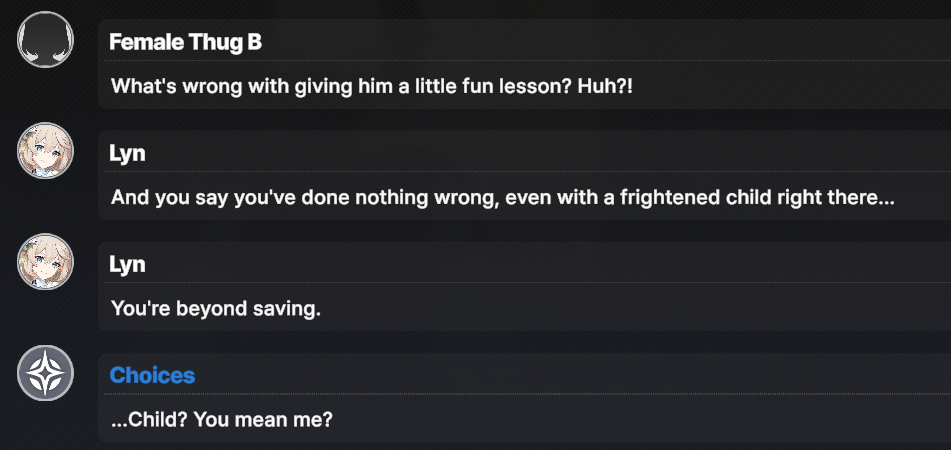Select the "You're beyond saving." dialogue line
Image resolution: width=951 pixels, height=450 pixels.
(215, 308)
